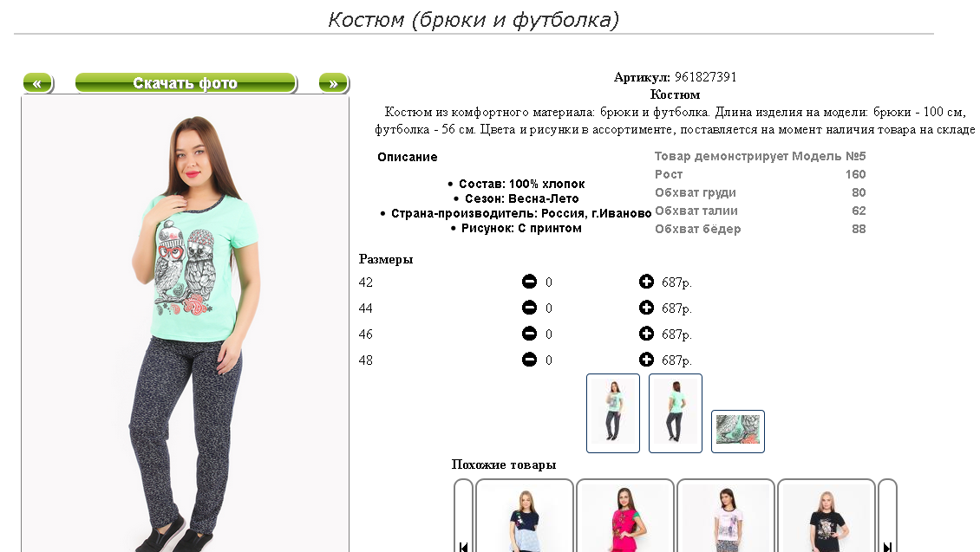Viewport: 980px width, 552px height.
Task: Select the owl print close-up thumbnail
Action: pyautogui.click(x=738, y=431)
